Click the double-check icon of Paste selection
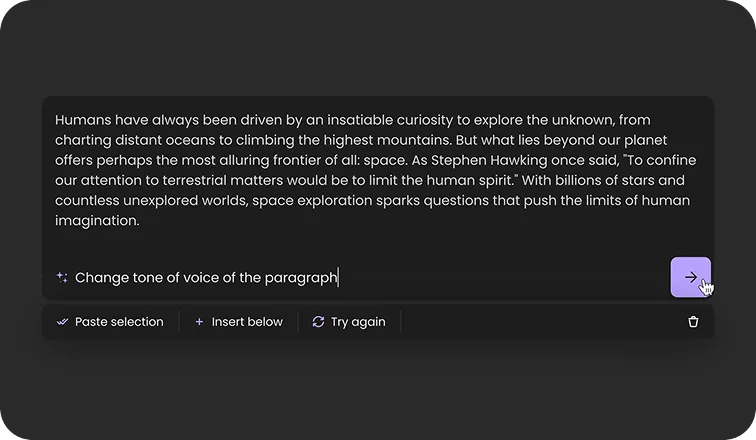The image size is (756, 440). [x=63, y=322]
